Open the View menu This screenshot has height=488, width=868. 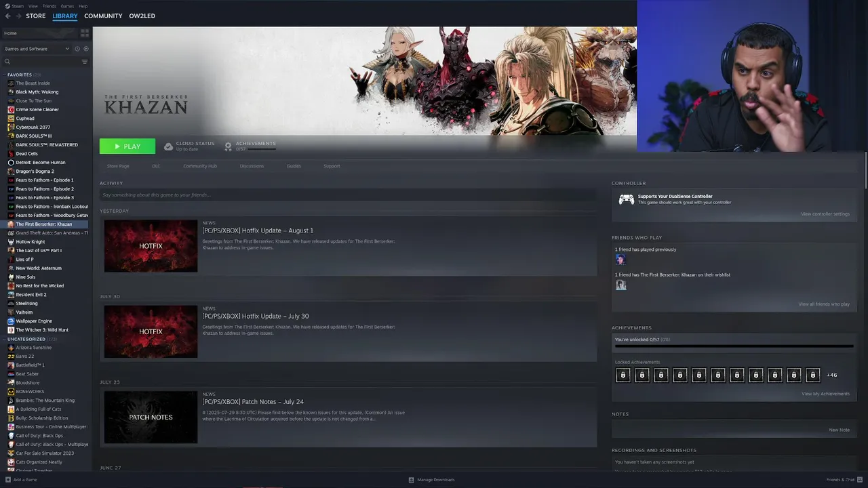click(x=33, y=6)
